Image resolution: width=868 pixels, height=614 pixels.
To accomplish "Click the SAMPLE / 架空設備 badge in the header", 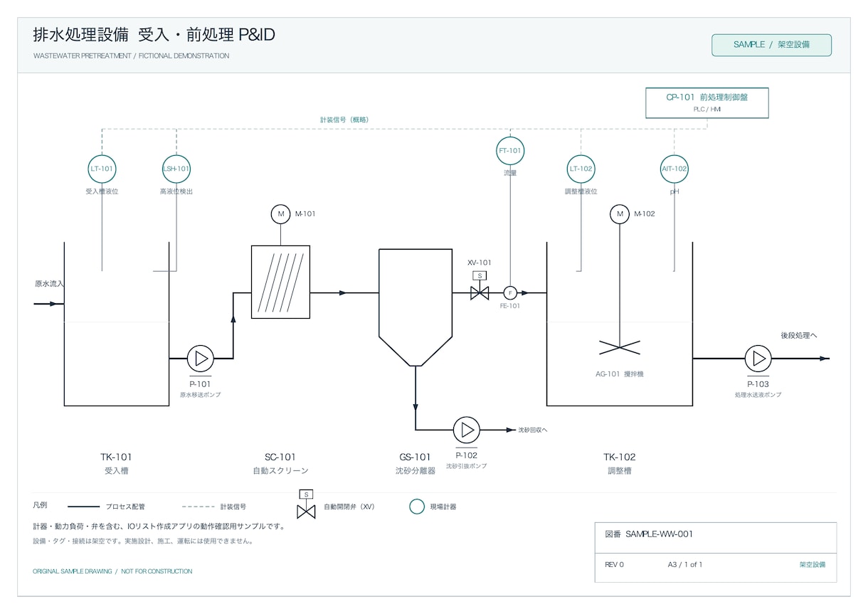I will (x=771, y=45).
